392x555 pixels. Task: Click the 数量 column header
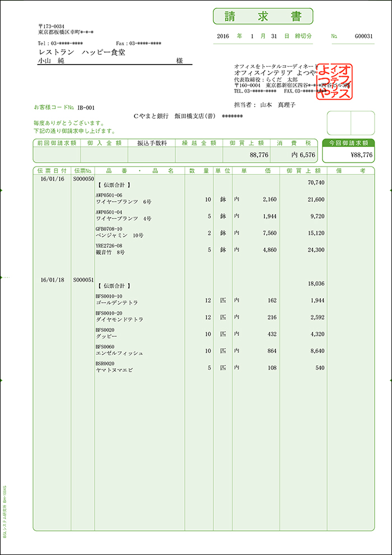199,170
